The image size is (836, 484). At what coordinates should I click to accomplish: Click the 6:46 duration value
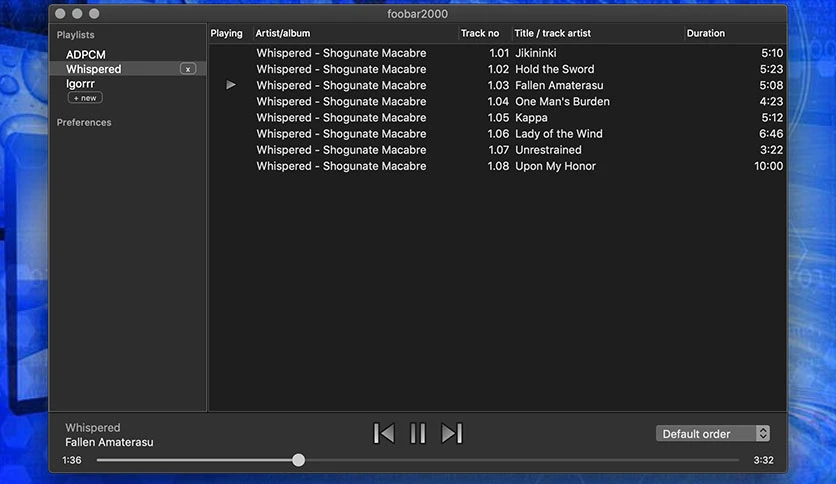(x=771, y=134)
